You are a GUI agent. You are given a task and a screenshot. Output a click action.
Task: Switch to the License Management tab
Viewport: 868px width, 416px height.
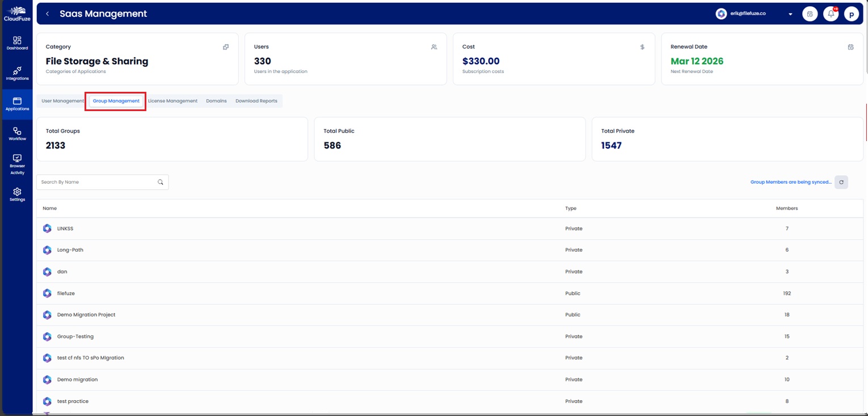coord(173,100)
